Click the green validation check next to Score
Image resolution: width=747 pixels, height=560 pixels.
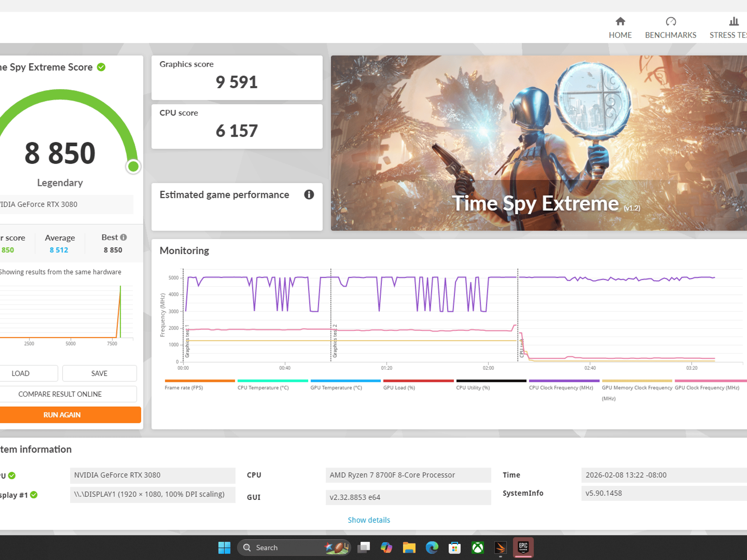pos(101,67)
